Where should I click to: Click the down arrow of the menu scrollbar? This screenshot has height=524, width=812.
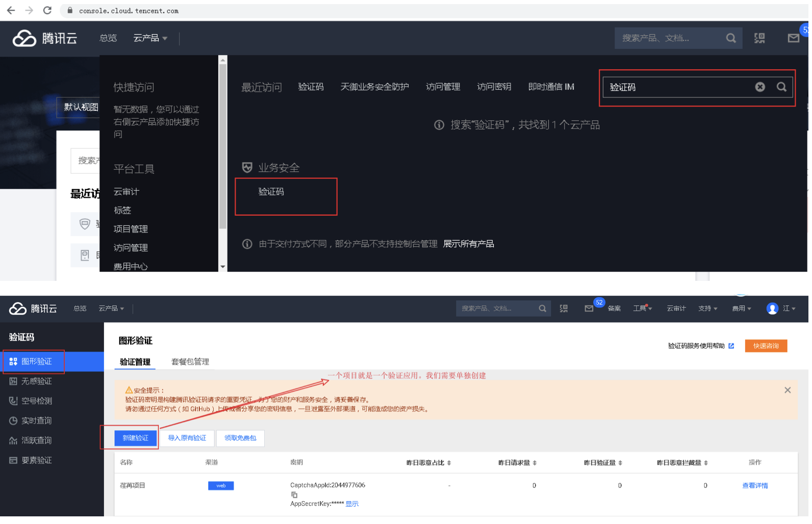coord(224,268)
